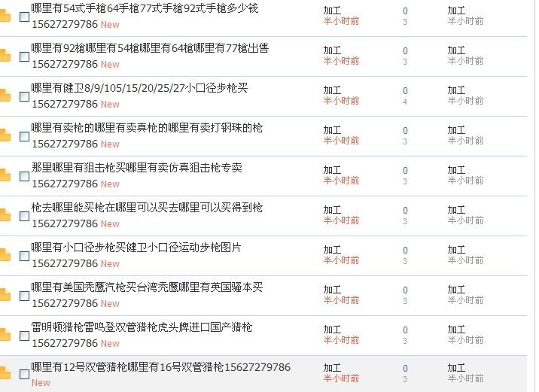
Task: Tick checkbox for '54式手枪' thread
Action: pyautogui.click(x=24, y=17)
